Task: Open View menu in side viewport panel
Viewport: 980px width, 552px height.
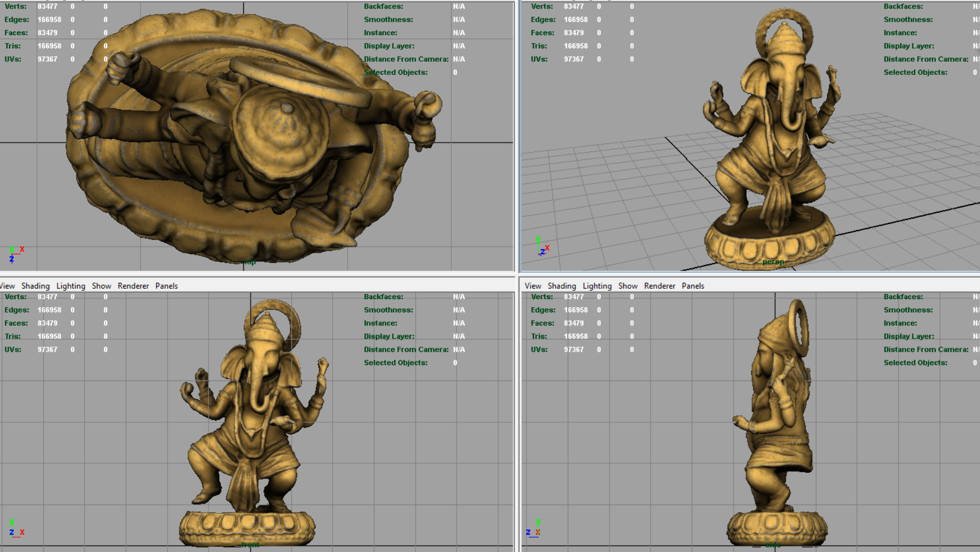Action: (x=532, y=285)
